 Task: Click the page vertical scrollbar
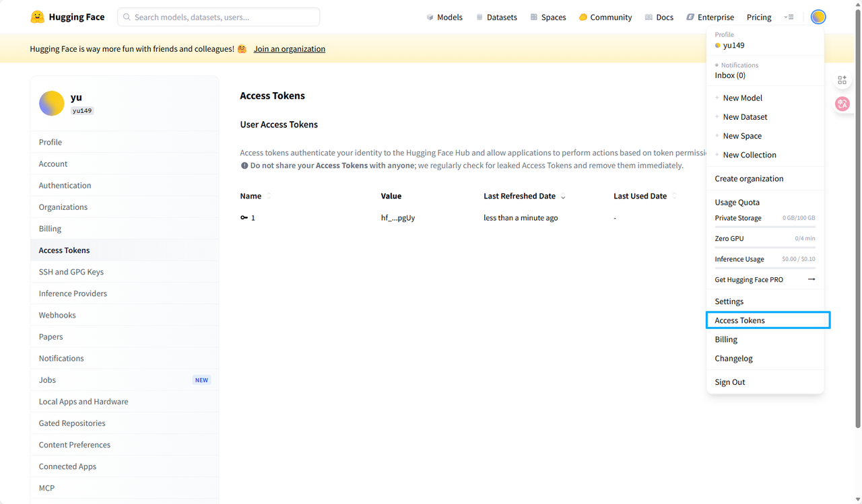[857, 219]
